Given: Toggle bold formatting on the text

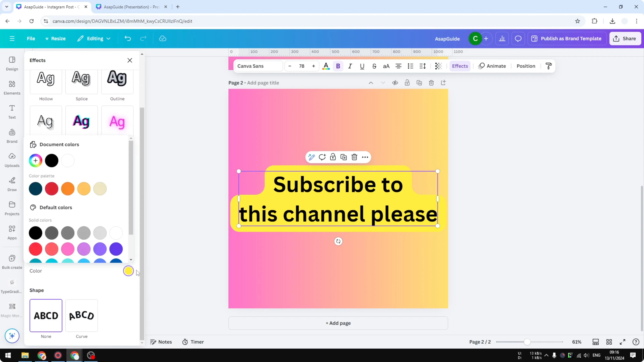Looking at the screenshot, I should coord(338,66).
